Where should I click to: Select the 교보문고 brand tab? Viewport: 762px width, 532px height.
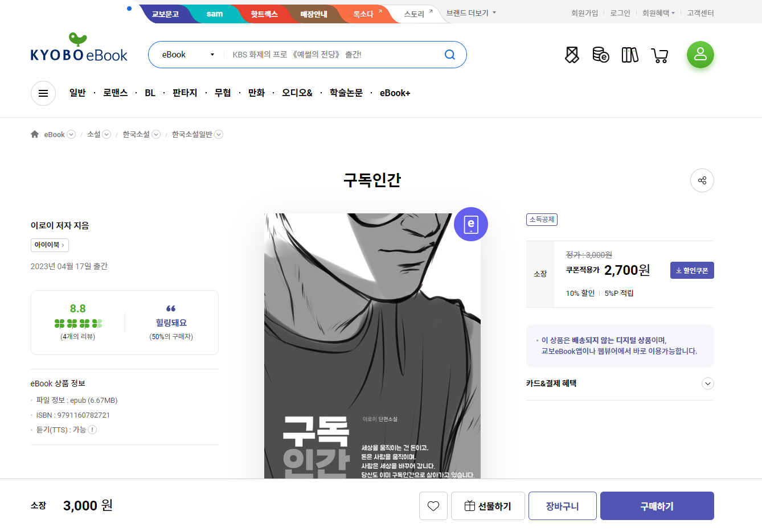165,14
